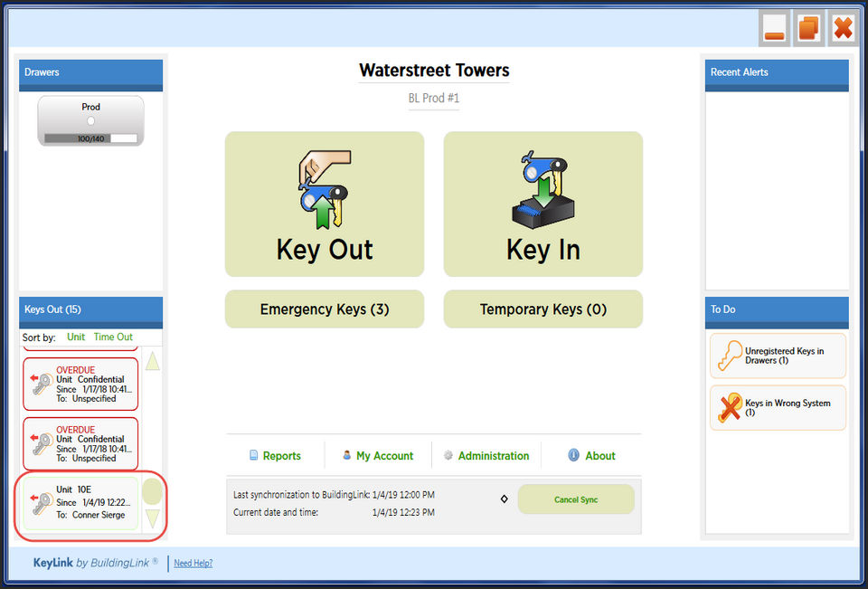The width and height of the screenshot is (868, 589).
Task: Click the last synchronization time 1/4/19 12:00 PM
Action: pos(403,495)
